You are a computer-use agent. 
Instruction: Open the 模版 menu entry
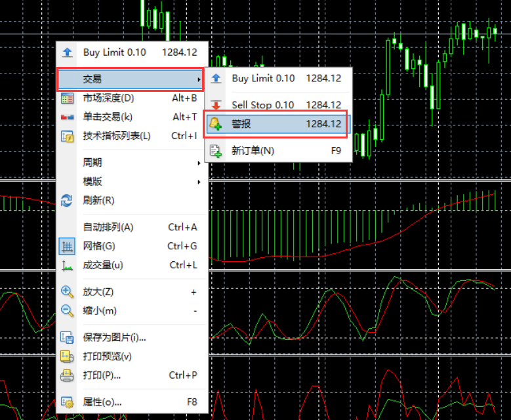(132, 181)
